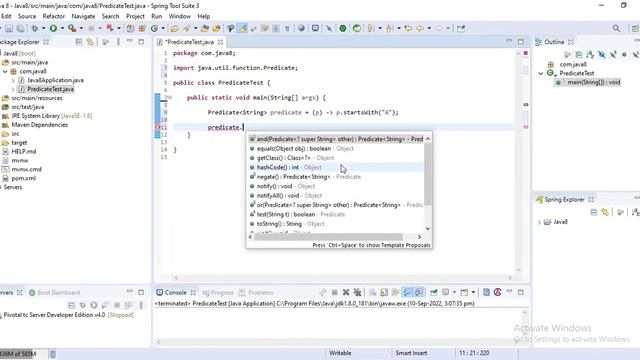Click Collapse All in Package Explorer

(79, 42)
